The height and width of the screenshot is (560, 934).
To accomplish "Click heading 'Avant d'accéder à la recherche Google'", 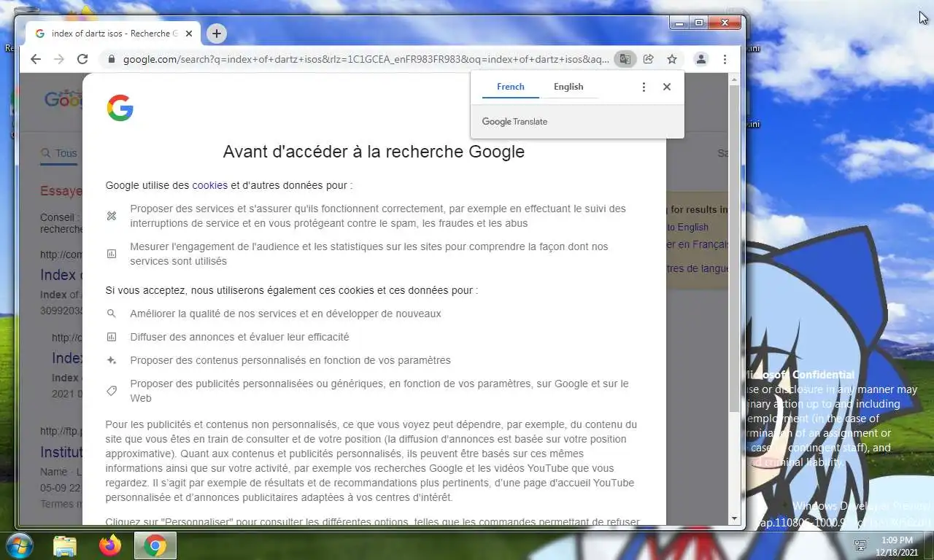I will [374, 152].
